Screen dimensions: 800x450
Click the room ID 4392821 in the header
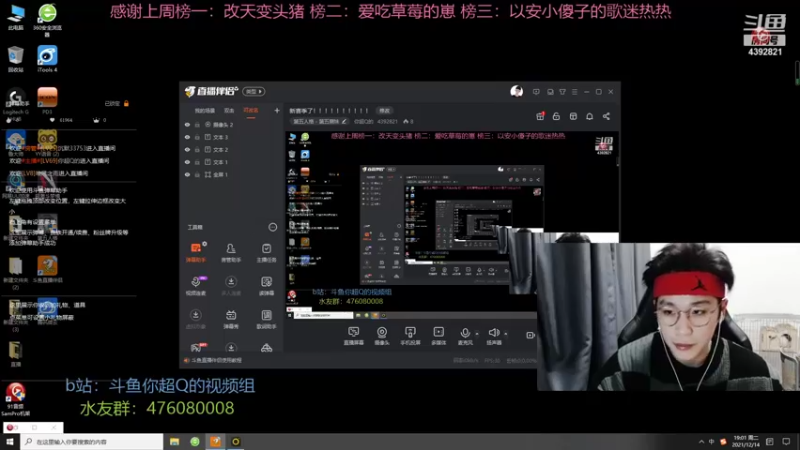coord(387,121)
